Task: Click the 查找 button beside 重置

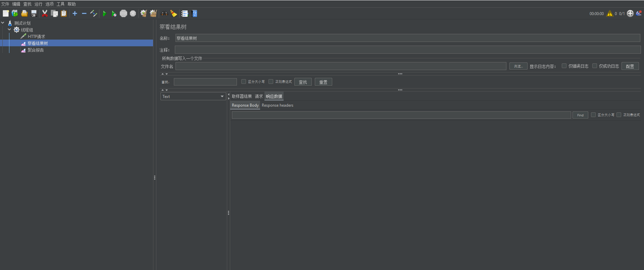Action: [x=303, y=82]
